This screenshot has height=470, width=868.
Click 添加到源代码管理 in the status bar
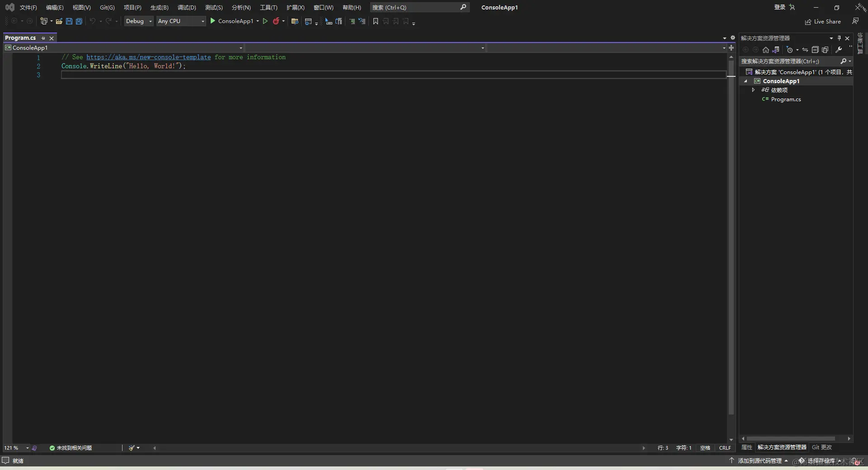[759, 461]
